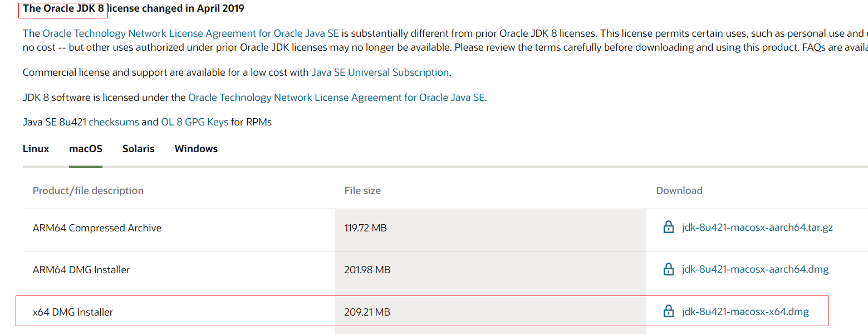
Task: Open the Solaris tab
Action: point(139,149)
